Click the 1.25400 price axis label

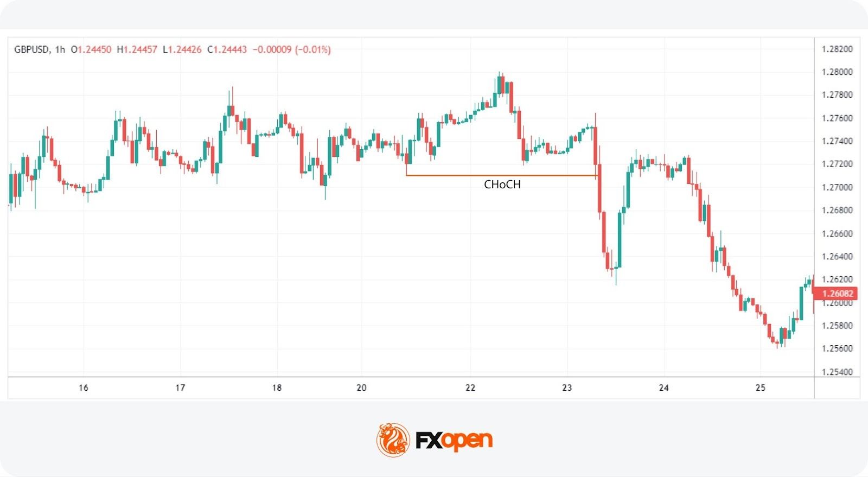[x=837, y=372]
